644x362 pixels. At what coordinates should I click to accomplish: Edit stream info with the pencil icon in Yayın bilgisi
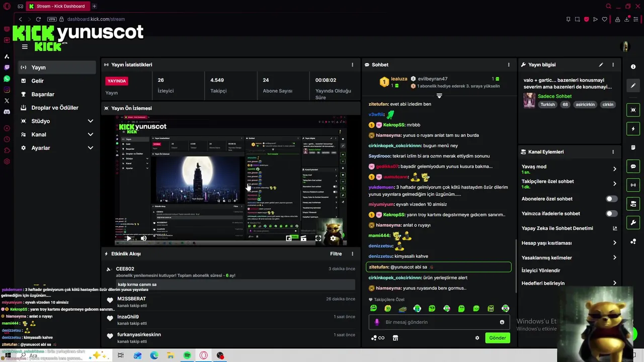click(601, 65)
